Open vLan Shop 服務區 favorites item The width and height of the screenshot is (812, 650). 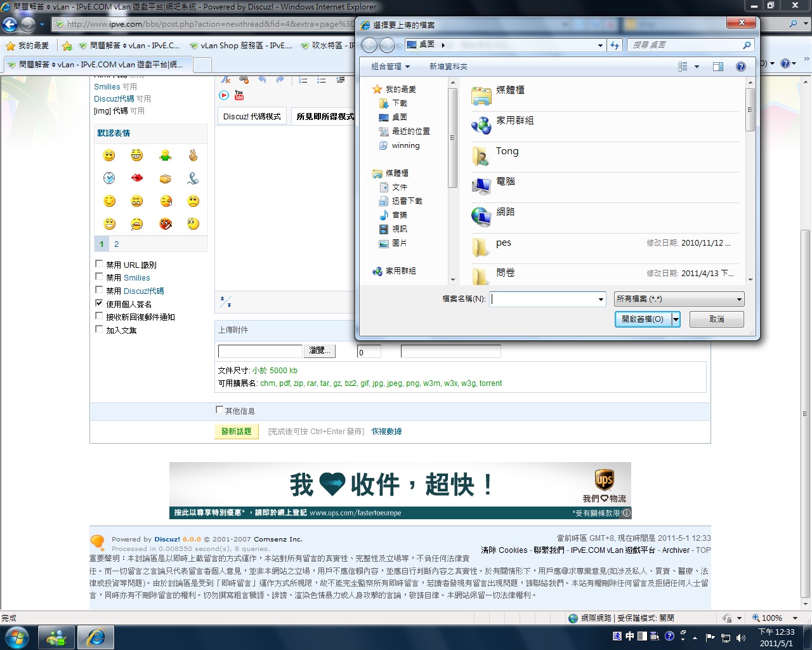pyautogui.click(x=240, y=46)
